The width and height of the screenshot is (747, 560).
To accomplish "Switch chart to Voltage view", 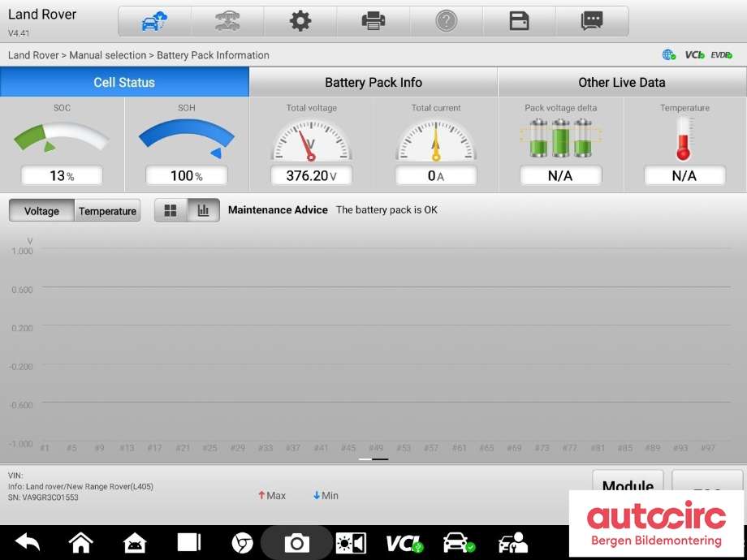I will pyautogui.click(x=41, y=211).
